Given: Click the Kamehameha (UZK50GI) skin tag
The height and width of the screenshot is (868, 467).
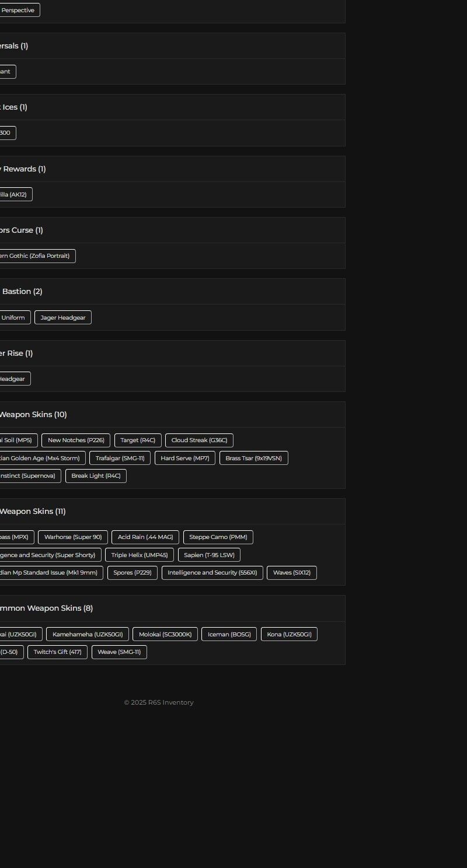Looking at the screenshot, I should [x=88, y=634].
